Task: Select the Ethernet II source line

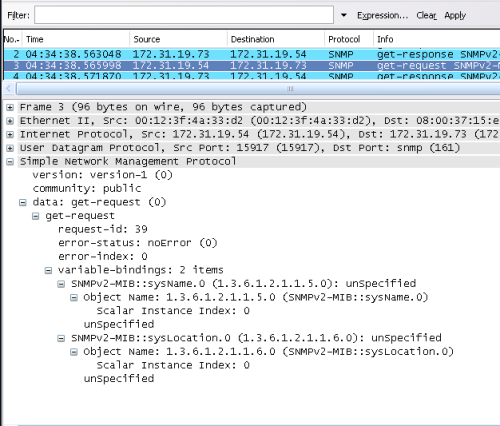Action: pos(259,120)
